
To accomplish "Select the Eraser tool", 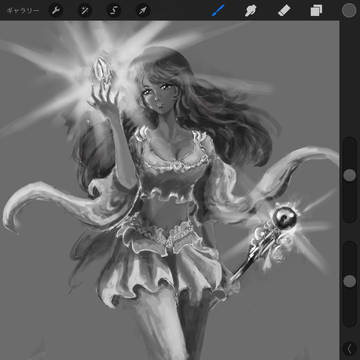I will point(284,11).
